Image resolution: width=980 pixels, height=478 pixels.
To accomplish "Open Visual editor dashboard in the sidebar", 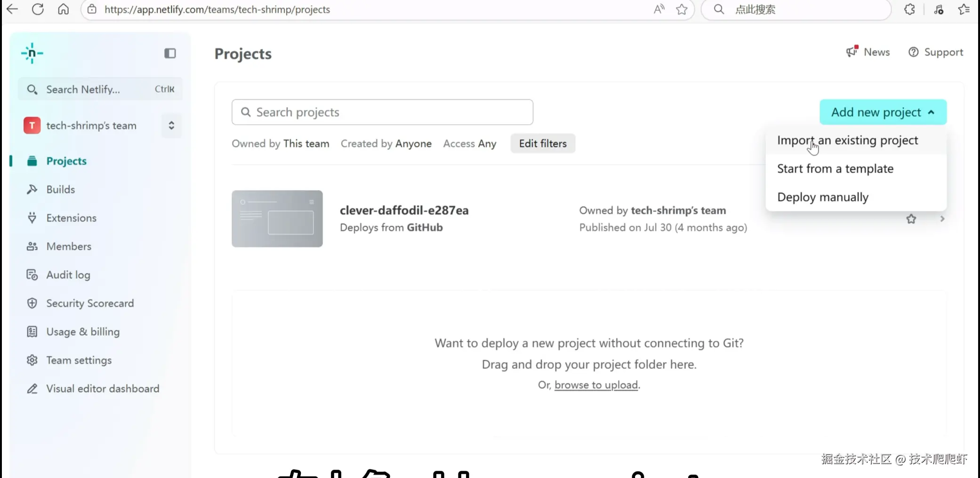I will (103, 389).
